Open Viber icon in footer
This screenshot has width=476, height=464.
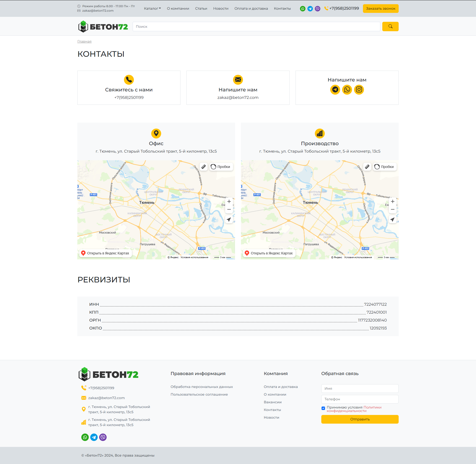tap(103, 437)
